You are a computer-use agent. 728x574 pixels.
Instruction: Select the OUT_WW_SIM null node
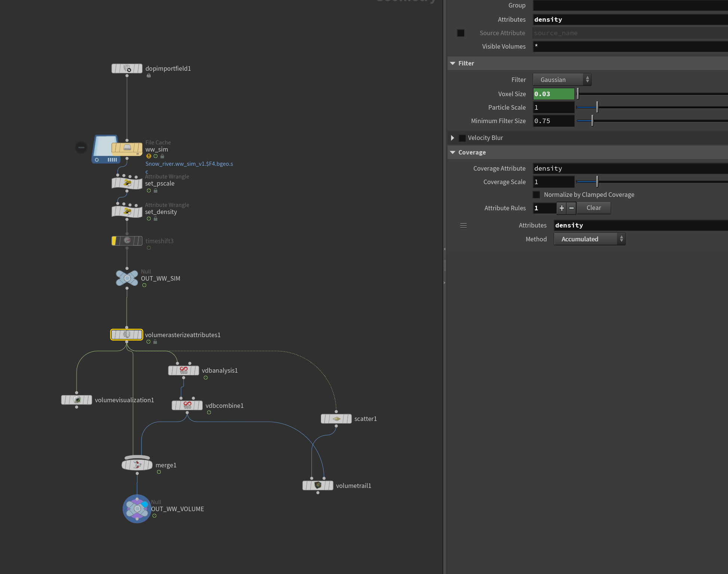[x=127, y=278]
